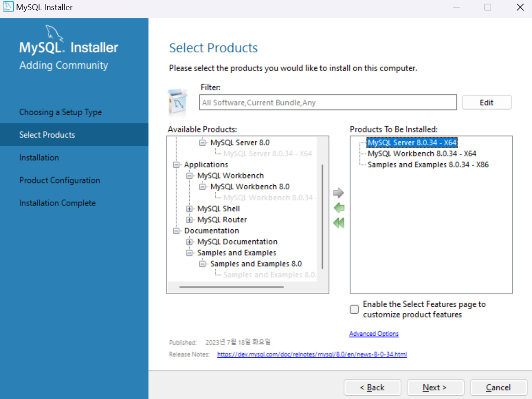Select Samples and Examples 8.0 tree label
Viewport: 532px width, 399px height.
click(256, 264)
